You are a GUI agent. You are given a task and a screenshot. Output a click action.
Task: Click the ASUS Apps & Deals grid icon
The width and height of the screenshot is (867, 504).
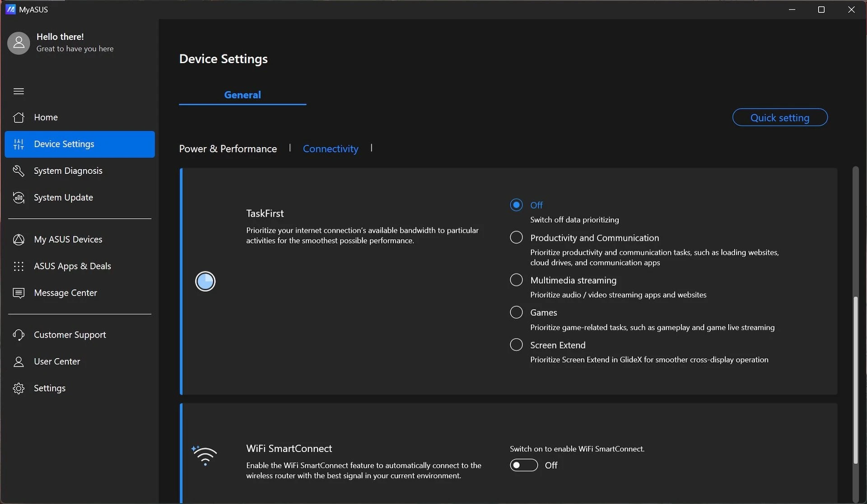(x=19, y=266)
